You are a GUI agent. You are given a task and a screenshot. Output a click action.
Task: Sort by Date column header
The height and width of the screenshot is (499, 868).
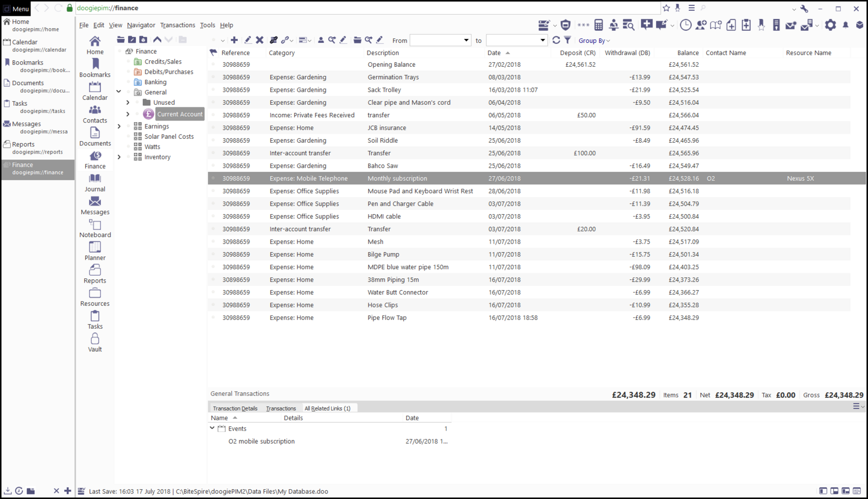(x=494, y=53)
